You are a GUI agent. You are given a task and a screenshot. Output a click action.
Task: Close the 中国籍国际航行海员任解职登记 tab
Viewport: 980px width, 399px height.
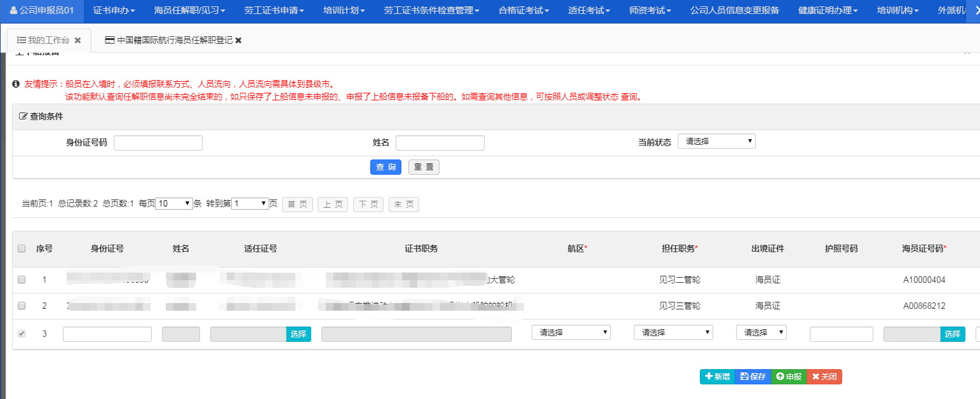pyautogui.click(x=238, y=41)
